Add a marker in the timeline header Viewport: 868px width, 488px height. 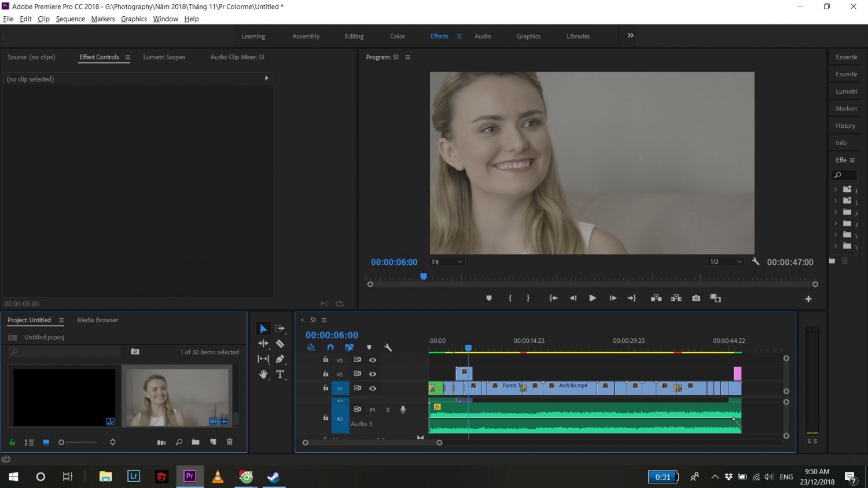pos(369,347)
